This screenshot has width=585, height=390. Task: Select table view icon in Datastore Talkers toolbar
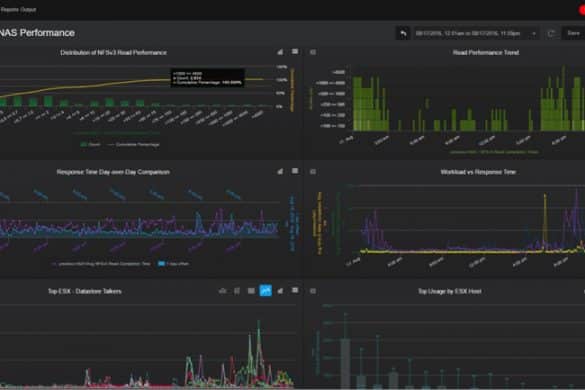tap(295, 290)
